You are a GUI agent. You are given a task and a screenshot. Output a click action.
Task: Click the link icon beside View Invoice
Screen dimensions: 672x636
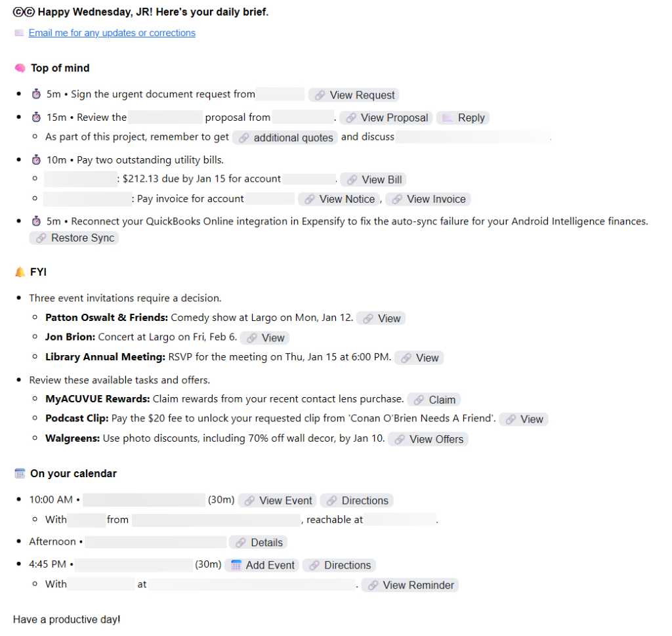[x=396, y=199]
